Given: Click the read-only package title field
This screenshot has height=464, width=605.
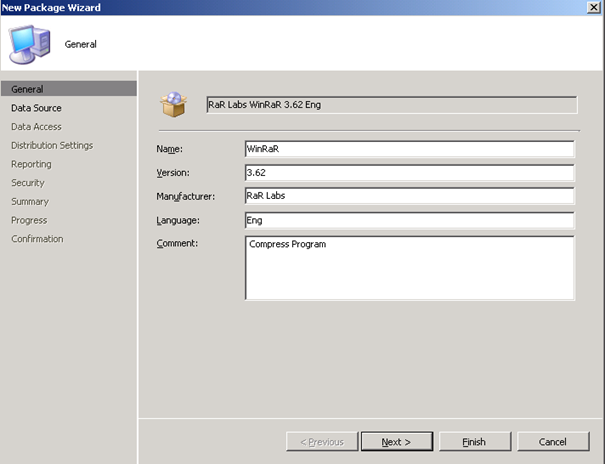Looking at the screenshot, I should coord(392,105).
